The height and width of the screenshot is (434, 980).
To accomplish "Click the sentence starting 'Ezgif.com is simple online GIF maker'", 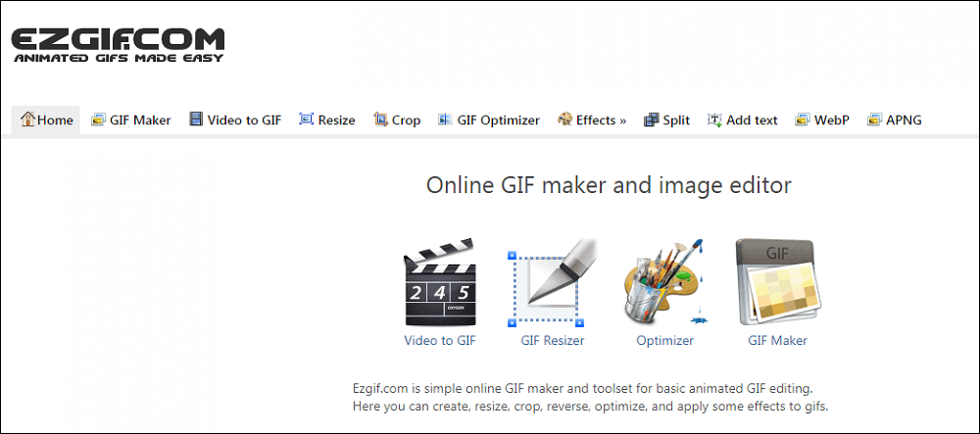I will tap(582, 389).
